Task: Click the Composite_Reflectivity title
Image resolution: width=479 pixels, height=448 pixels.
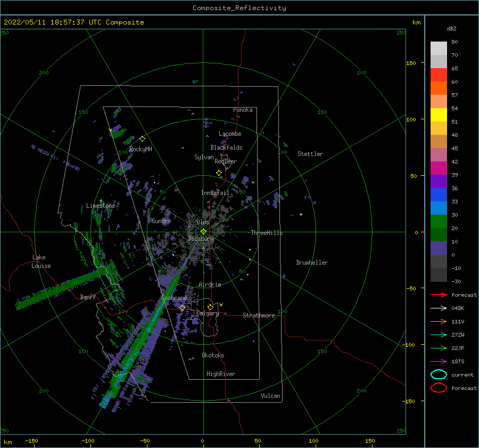Action: (x=239, y=8)
